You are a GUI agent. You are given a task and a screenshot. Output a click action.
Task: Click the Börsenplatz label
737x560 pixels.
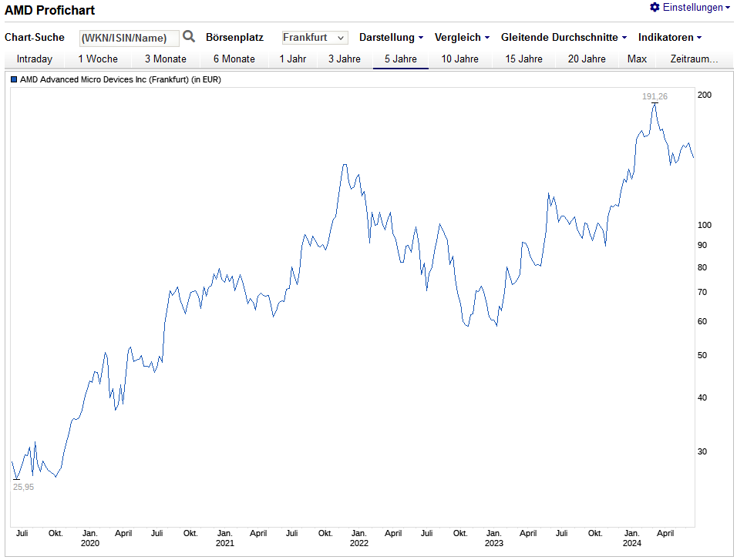point(234,37)
